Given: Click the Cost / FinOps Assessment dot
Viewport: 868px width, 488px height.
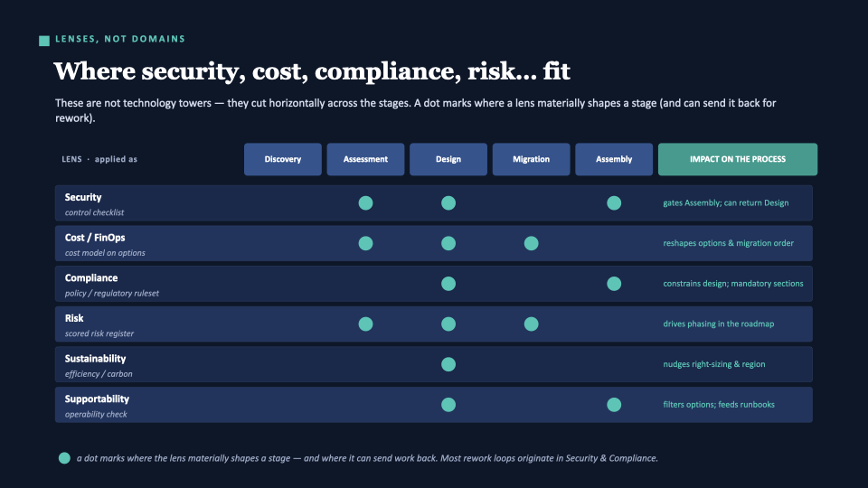Looking at the screenshot, I should [x=365, y=243].
